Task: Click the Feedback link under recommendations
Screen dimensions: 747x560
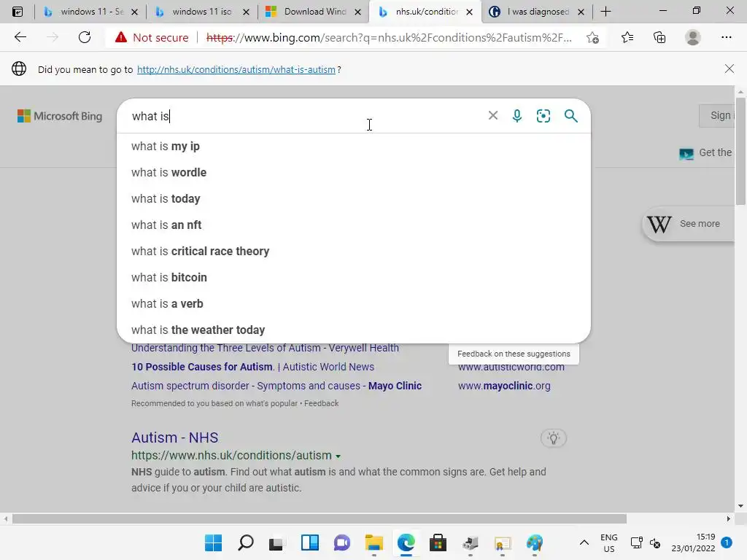Action: pos(321,403)
